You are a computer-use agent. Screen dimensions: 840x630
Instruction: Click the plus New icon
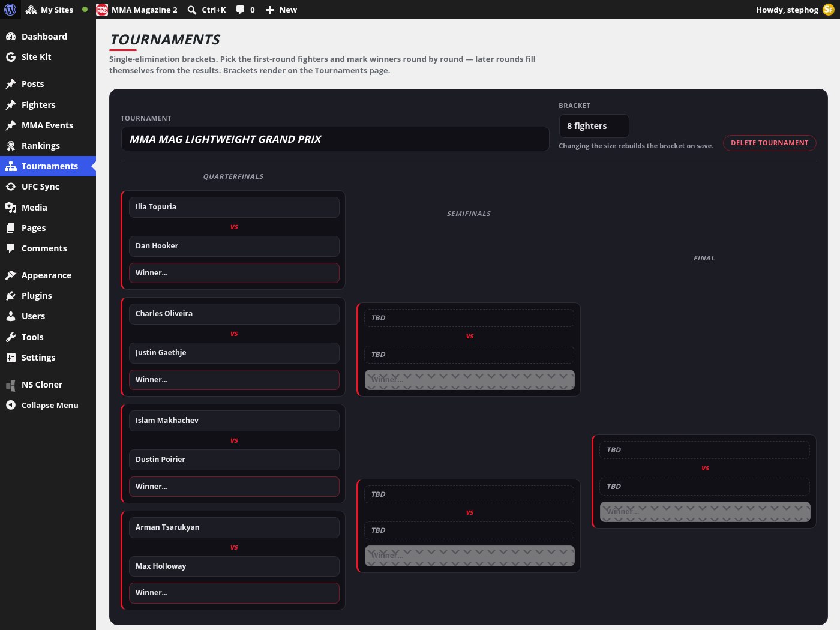pos(270,10)
